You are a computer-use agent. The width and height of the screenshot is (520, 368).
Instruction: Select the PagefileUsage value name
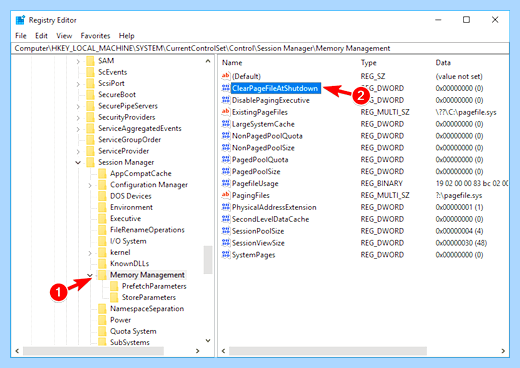[x=255, y=183]
